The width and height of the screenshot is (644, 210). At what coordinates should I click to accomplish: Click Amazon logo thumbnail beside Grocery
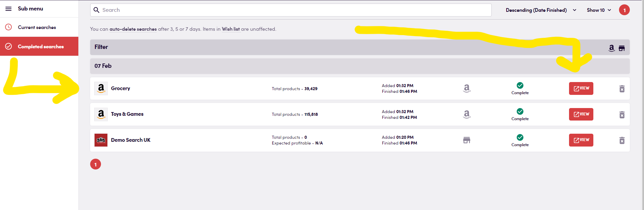click(x=101, y=88)
